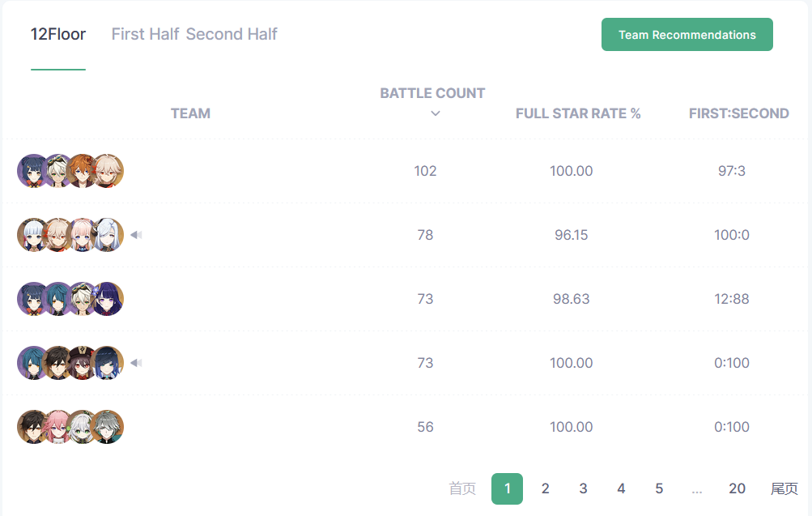Sort by Battle Count using the chevron
Screen dimensions: 812x516
[436, 113]
